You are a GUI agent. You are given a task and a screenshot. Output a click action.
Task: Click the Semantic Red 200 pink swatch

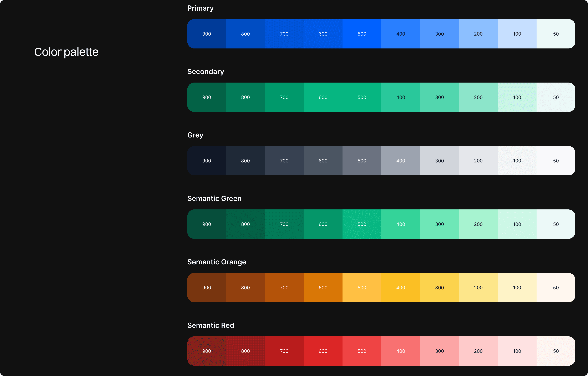click(x=478, y=351)
